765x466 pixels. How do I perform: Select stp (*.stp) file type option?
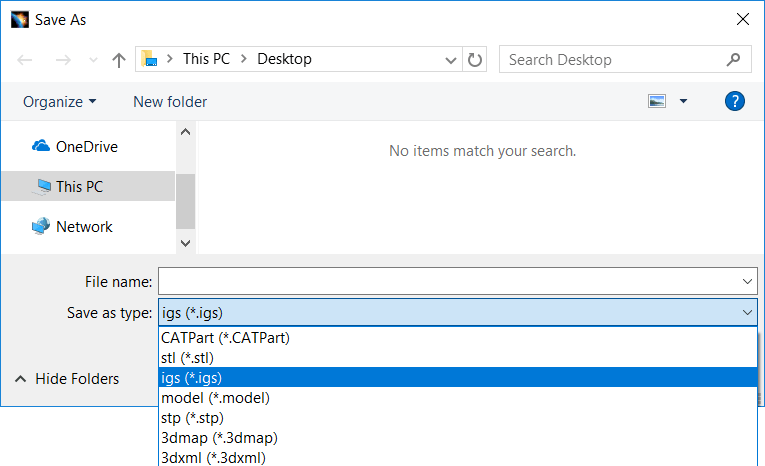coord(192,418)
